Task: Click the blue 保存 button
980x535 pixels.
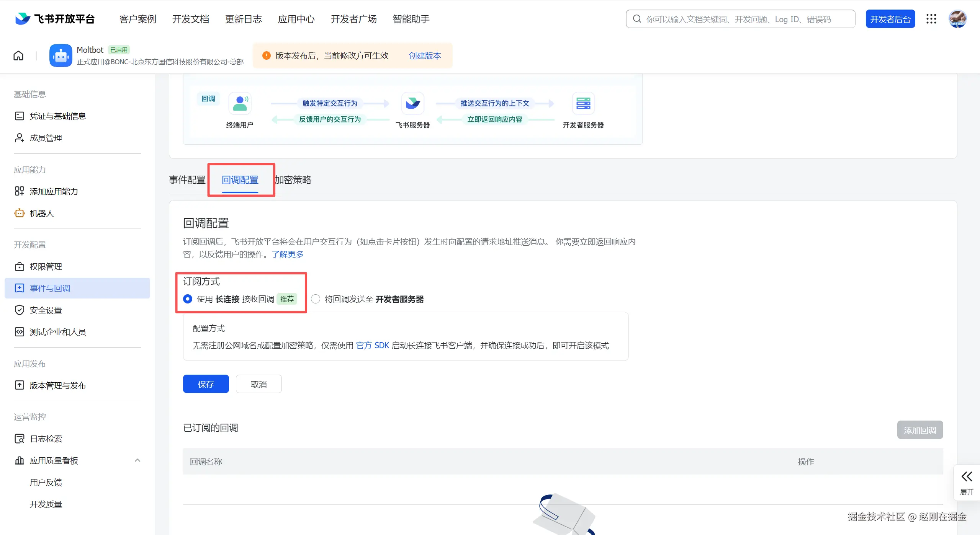Action: point(206,384)
